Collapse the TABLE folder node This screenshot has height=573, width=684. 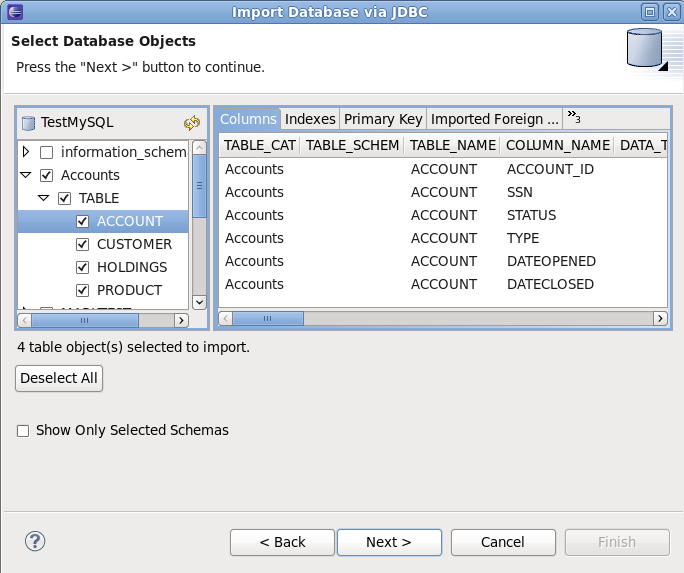pos(44,198)
